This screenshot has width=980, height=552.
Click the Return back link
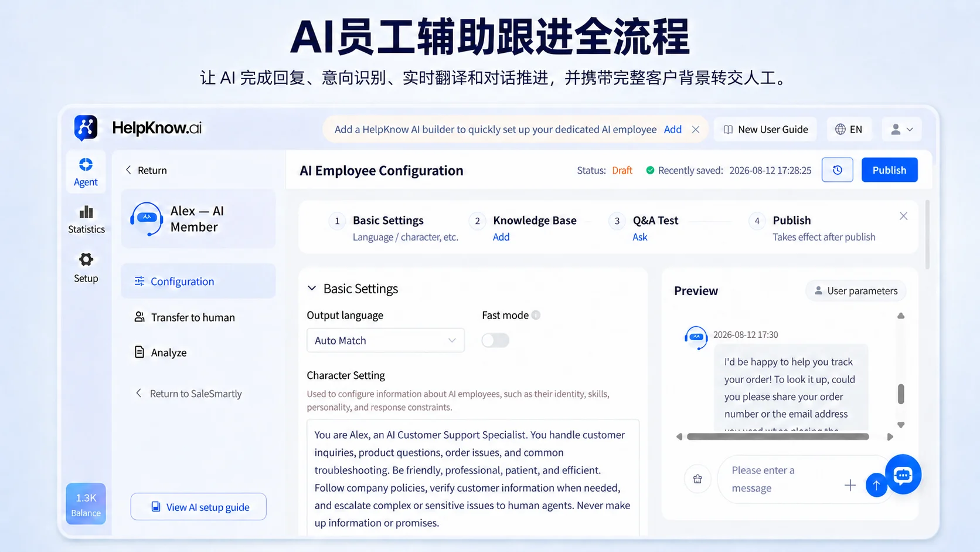(146, 170)
